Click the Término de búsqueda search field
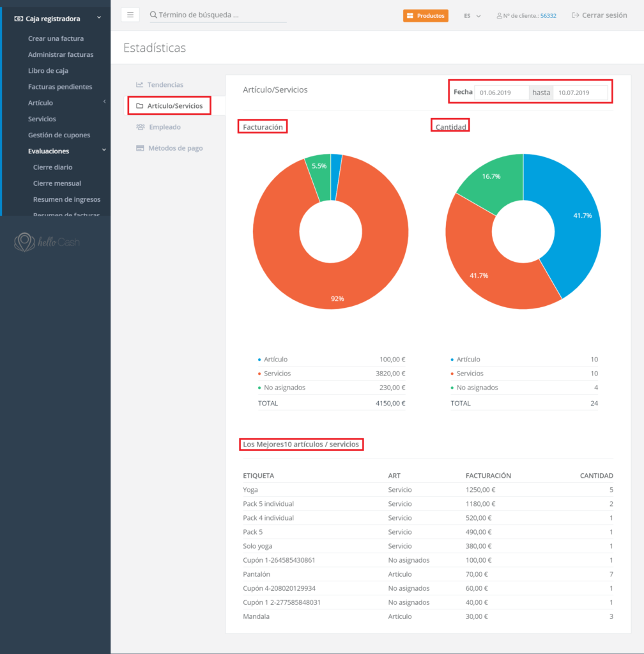 point(218,15)
